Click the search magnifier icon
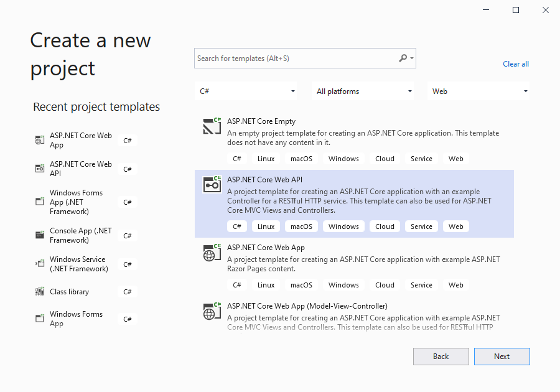Image resolution: width=560 pixels, height=392 pixels. tap(403, 58)
